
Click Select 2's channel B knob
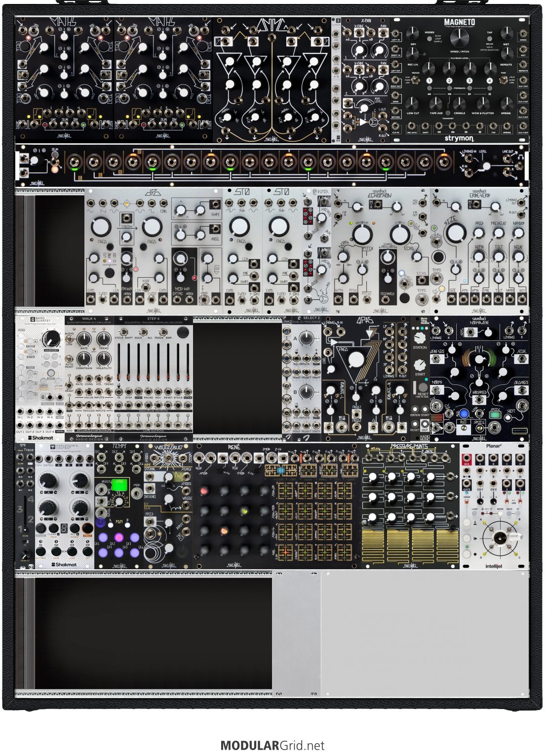tap(306, 392)
